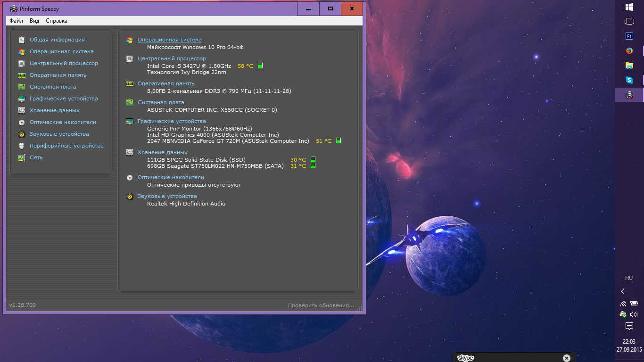Click the Звуковые устройства sidebar speaker icon
The image size is (644, 362).
(x=21, y=134)
